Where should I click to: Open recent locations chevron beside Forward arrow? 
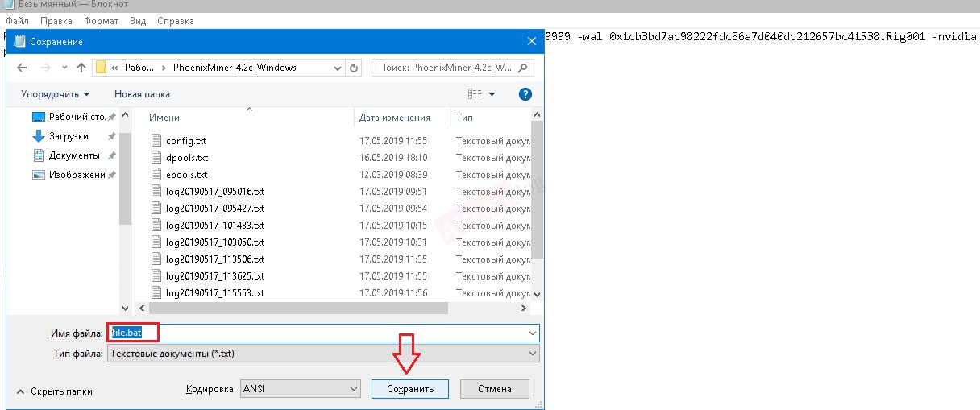tap(63, 68)
